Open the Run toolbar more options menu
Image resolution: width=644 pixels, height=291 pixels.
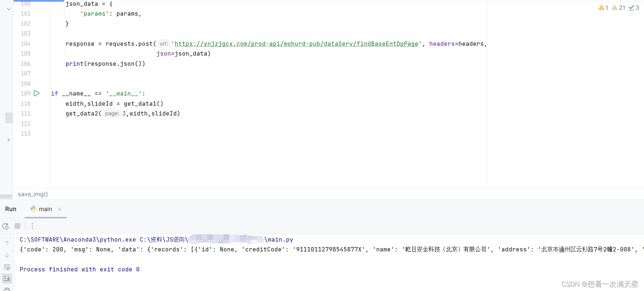coord(32,226)
